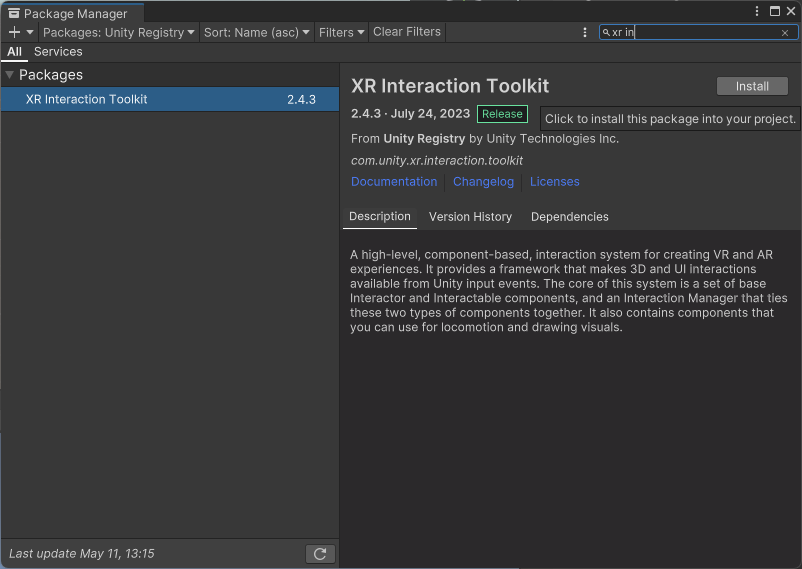This screenshot has height=569, width=802.
Task: Switch to the All tab
Action: coord(14,52)
